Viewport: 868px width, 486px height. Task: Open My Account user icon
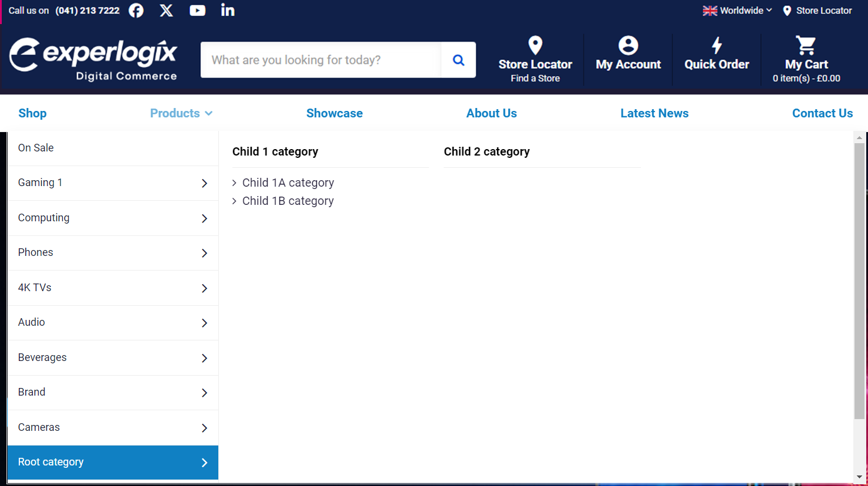(x=628, y=46)
